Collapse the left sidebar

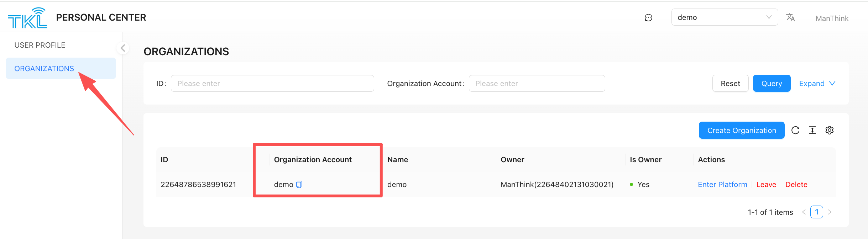[123, 48]
